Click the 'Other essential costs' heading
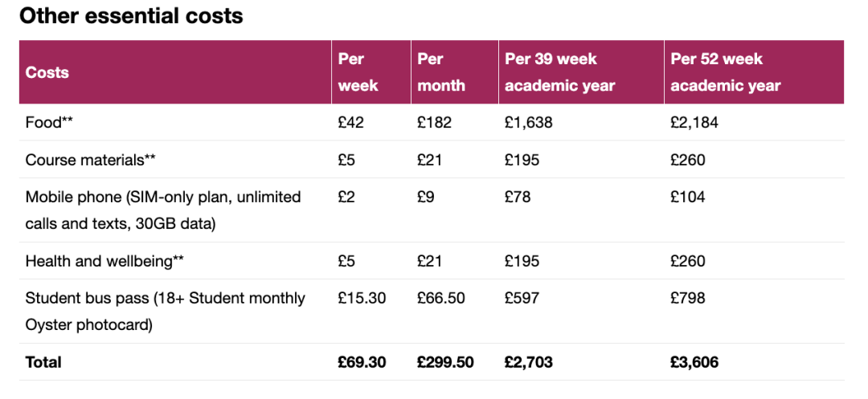The image size is (868, 399). point(131,16)
